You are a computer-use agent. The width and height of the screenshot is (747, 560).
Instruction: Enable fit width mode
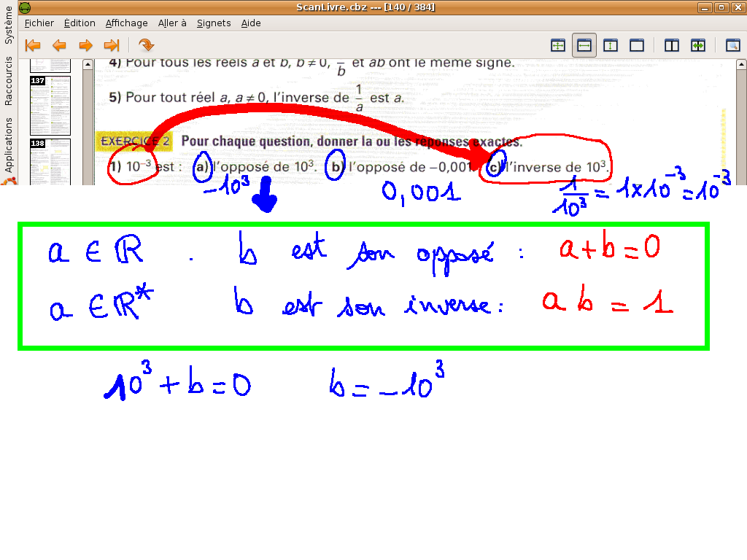584,45
